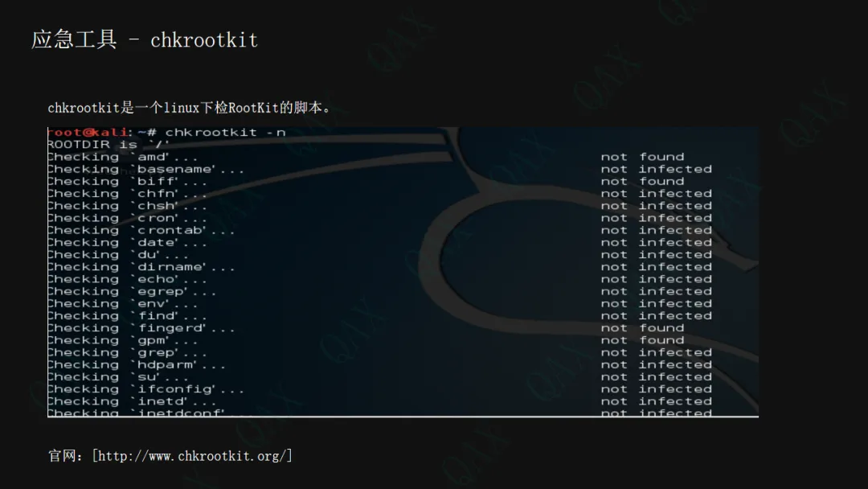Click the text "Checking `basename'..."
868x489 pixels.
[145, 169]
